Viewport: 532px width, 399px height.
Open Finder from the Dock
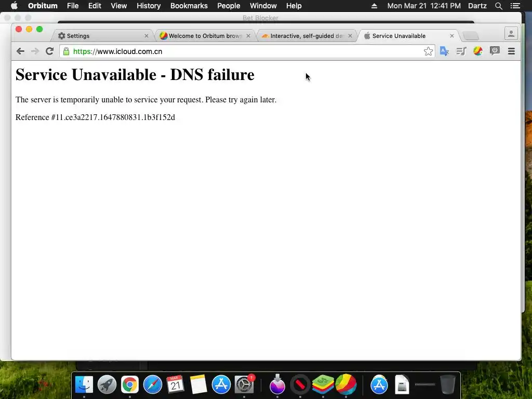[x=84, y=385]
